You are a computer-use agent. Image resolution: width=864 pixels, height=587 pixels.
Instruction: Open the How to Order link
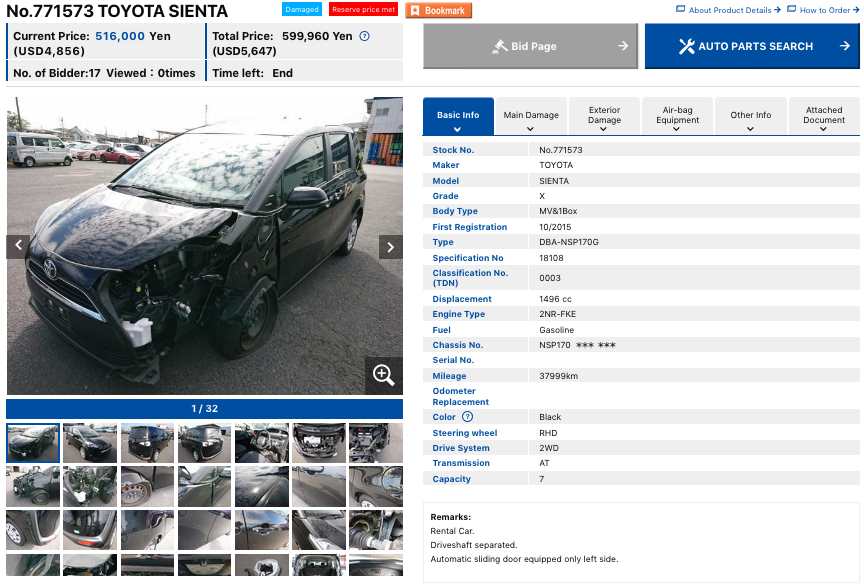click(823, 10)
